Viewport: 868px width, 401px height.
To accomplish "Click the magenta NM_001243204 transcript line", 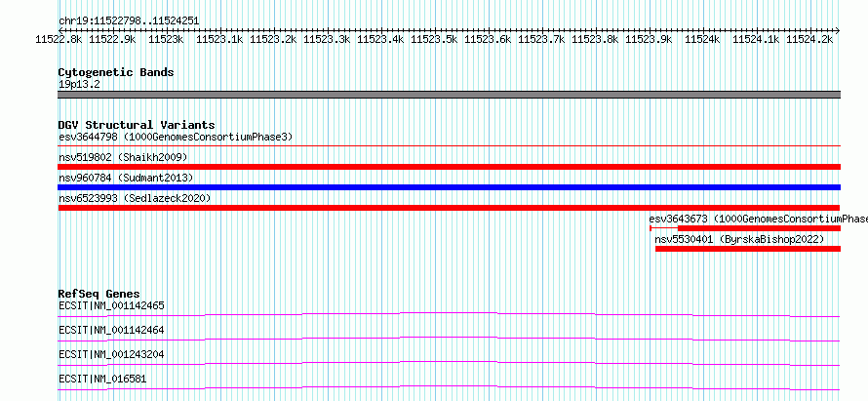I will (x=449, y=363).
